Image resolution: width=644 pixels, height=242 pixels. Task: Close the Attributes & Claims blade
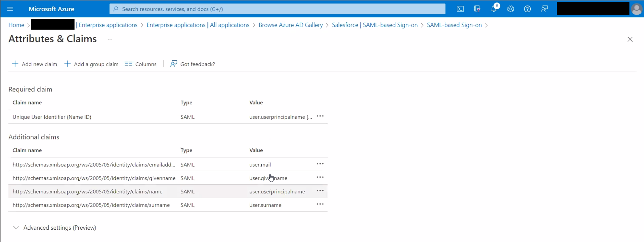pyautogui.click(x=630, y=39)
